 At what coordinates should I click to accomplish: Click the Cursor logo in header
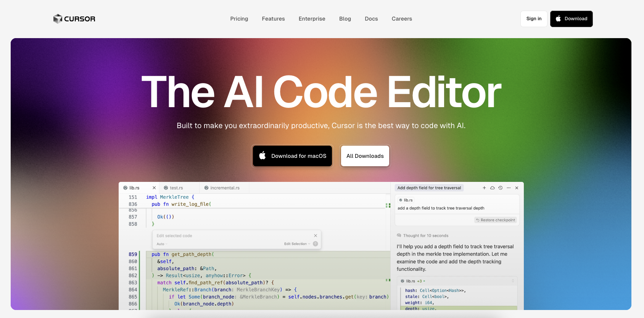(74, 19)
